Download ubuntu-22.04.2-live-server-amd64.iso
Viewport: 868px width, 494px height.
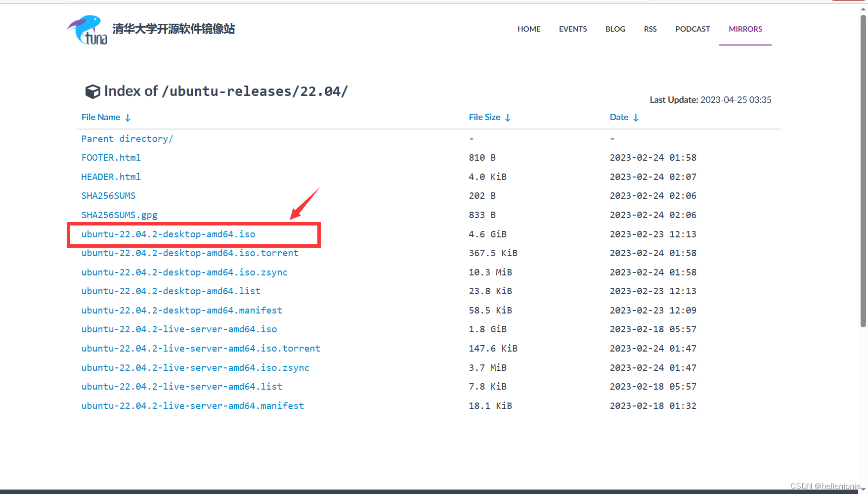point(179,329)
